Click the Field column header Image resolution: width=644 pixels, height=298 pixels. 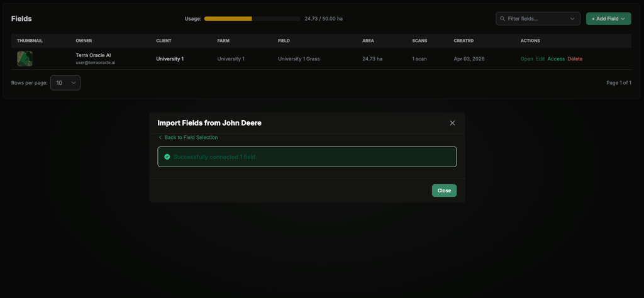click(x=284, y=41)
